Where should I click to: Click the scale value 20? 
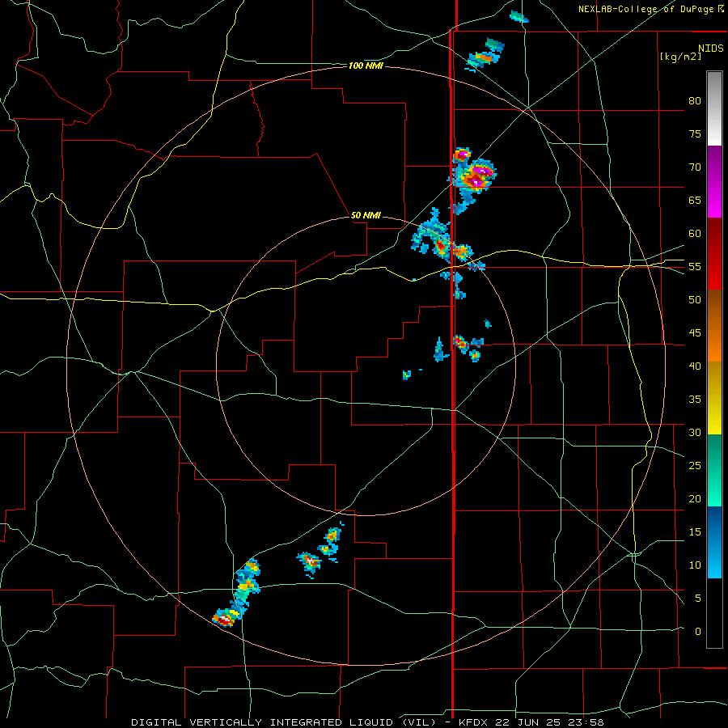695,498
